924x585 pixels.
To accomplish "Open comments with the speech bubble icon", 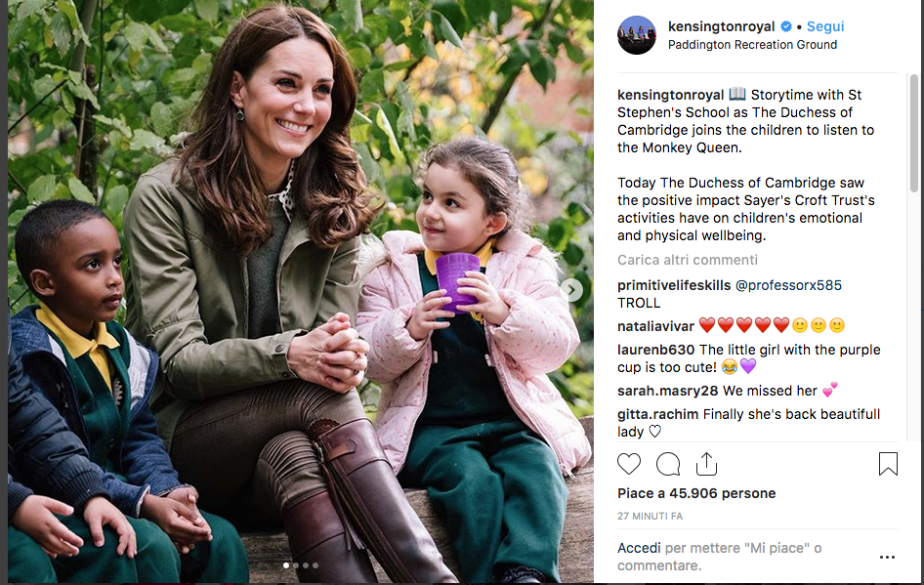I will coord(668,464).
